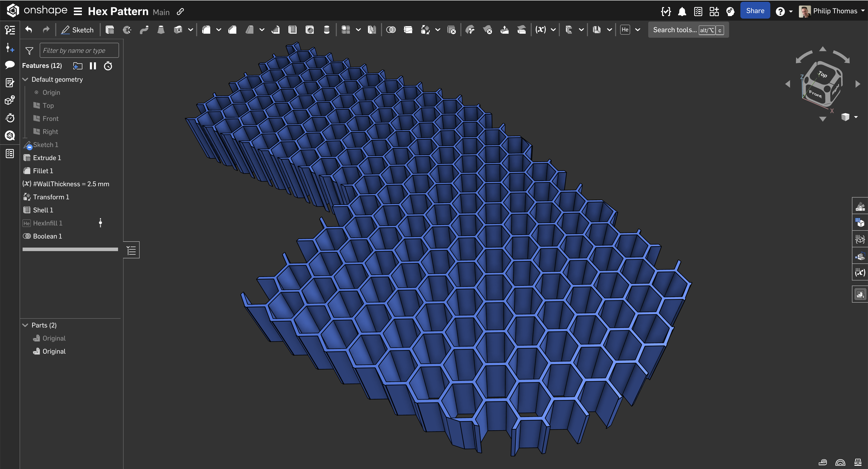Open the variable (x) tool dropdown arrow
Image resolution: width=868 pixels, height=469 pixels.
pos(553,30)
